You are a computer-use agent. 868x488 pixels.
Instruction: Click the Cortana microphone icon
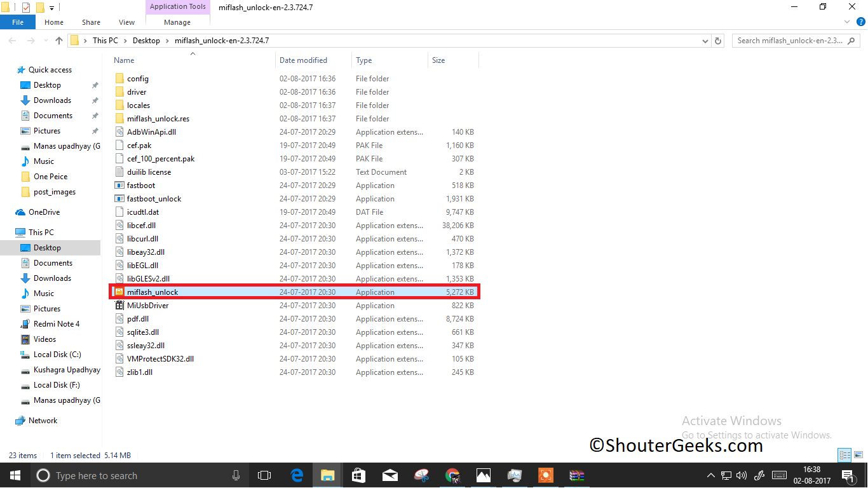click(x=236, y=475)
